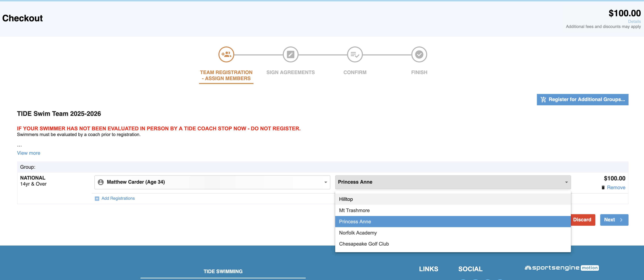The image size is (644, 280).
Task: Pick Chesapeake Golf Club option
Action: click(364, 244)
